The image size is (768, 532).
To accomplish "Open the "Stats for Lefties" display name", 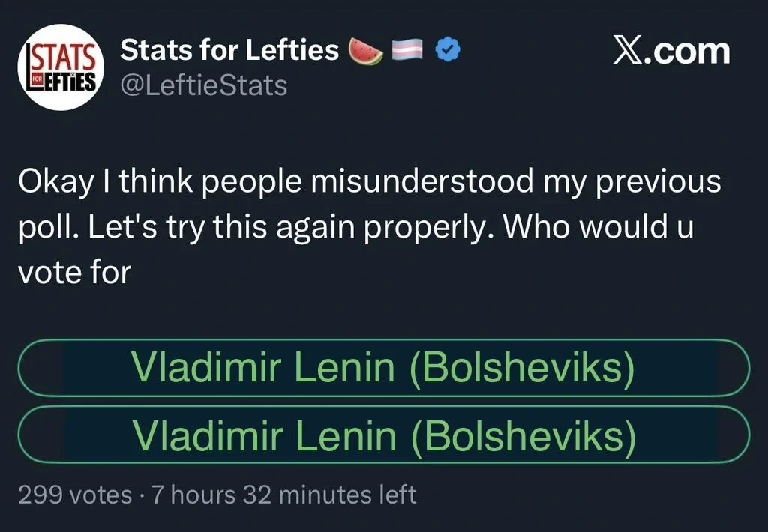I will click(229, 51).
